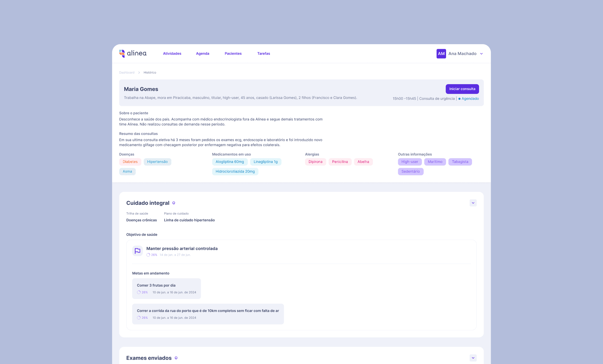Select the Asma disease tag
This screenshot has height=364, width=603.
click(x=127, y=172)
